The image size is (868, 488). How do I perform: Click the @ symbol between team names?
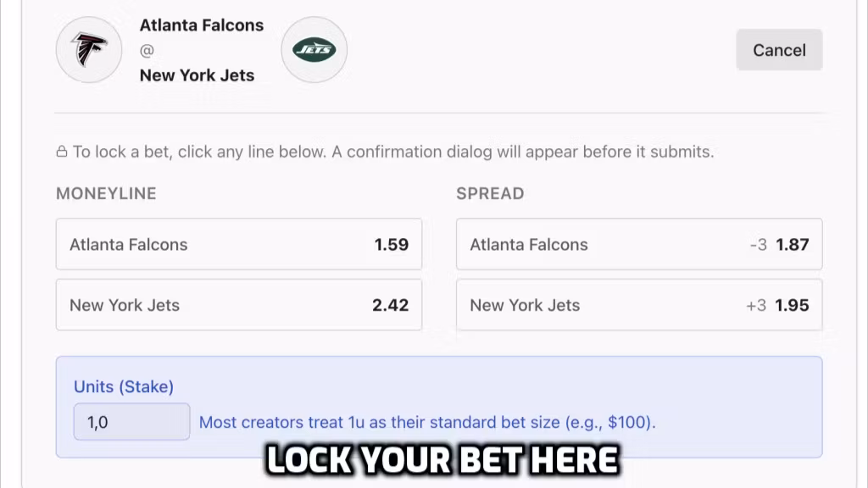click(147, 51)
